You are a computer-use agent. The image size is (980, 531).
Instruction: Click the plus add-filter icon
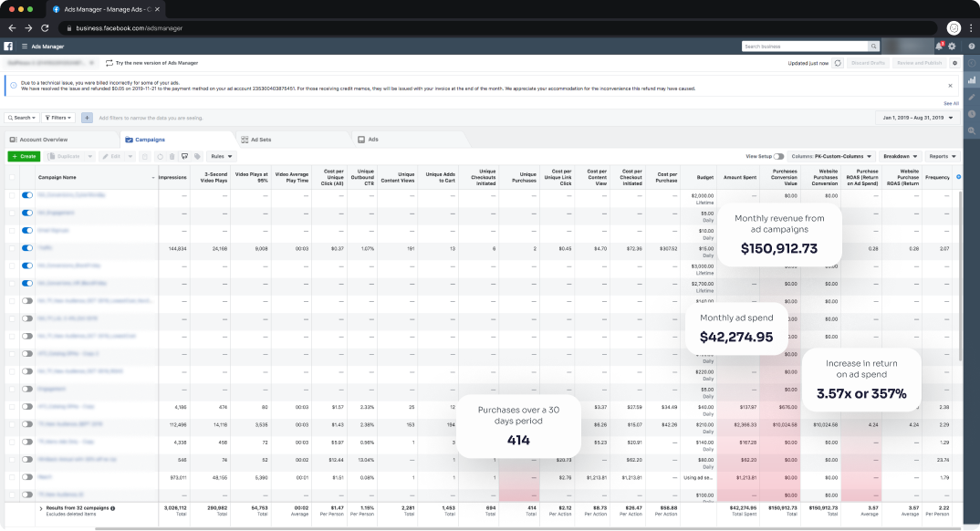tap(87, 118)
